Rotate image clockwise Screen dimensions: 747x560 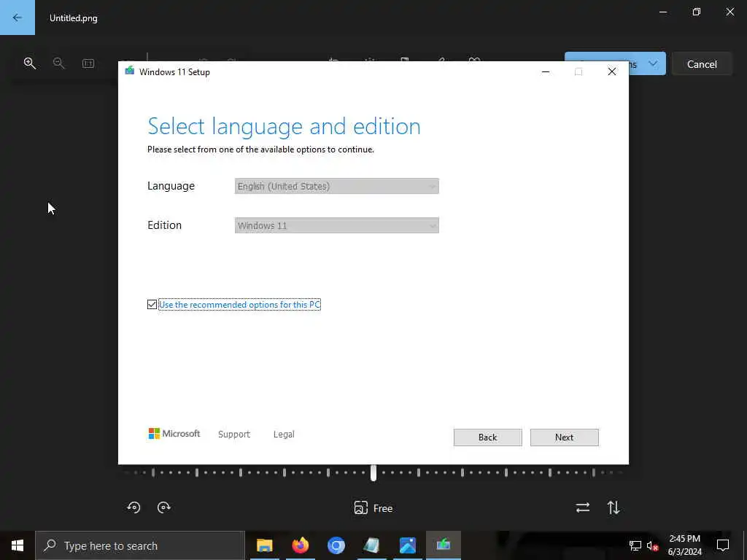[x=164, y=507]
